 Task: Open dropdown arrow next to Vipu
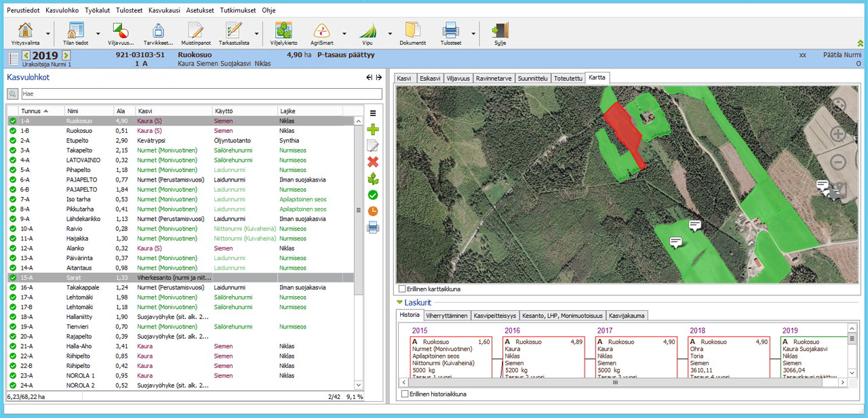click(390, 33)
